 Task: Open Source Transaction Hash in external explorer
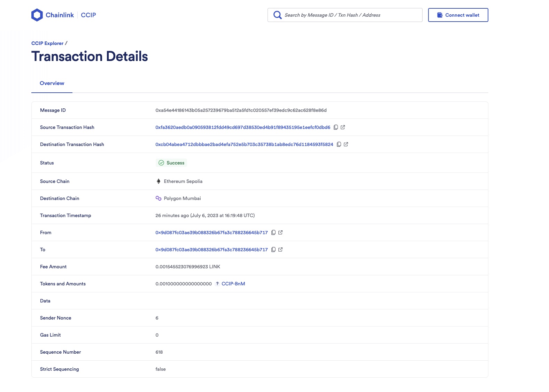pyautogui.click(x=343, y=127)
